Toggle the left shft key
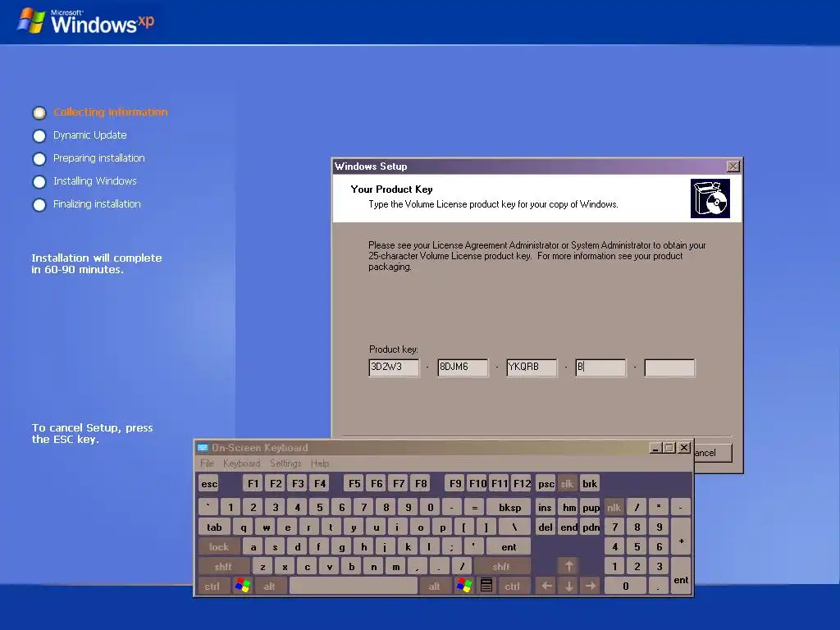The width and height of the screenshot is (840, 630). coord(223,566)
